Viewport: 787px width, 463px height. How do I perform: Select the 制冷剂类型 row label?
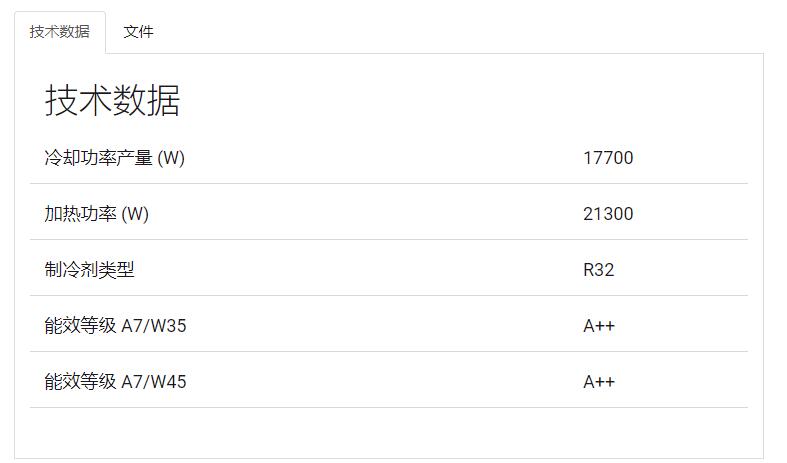click(x=89, y=270)
